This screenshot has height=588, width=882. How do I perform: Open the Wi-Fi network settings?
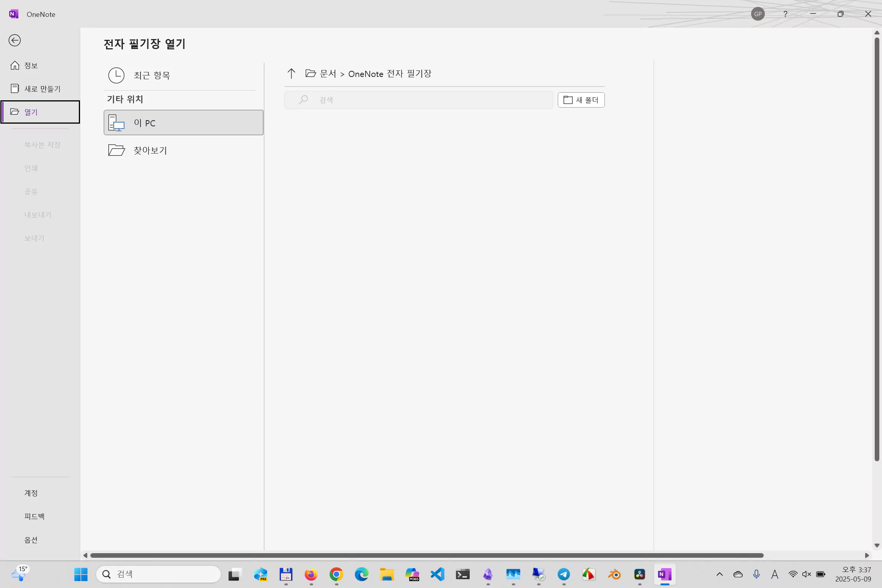point(793,574)
